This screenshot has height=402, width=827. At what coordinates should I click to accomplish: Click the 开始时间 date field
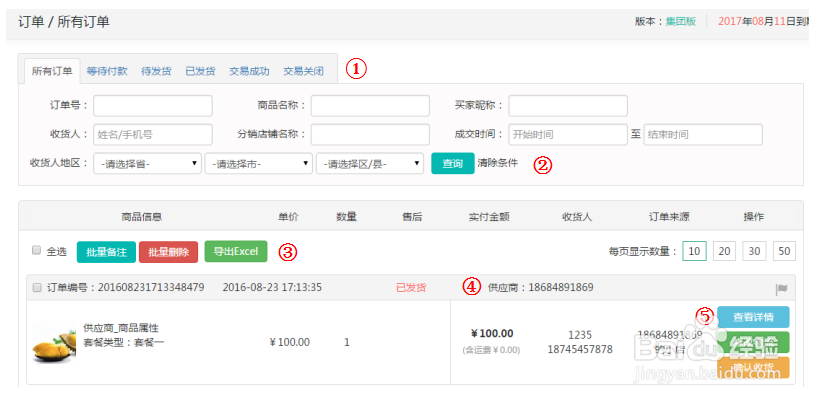point(568,135)
